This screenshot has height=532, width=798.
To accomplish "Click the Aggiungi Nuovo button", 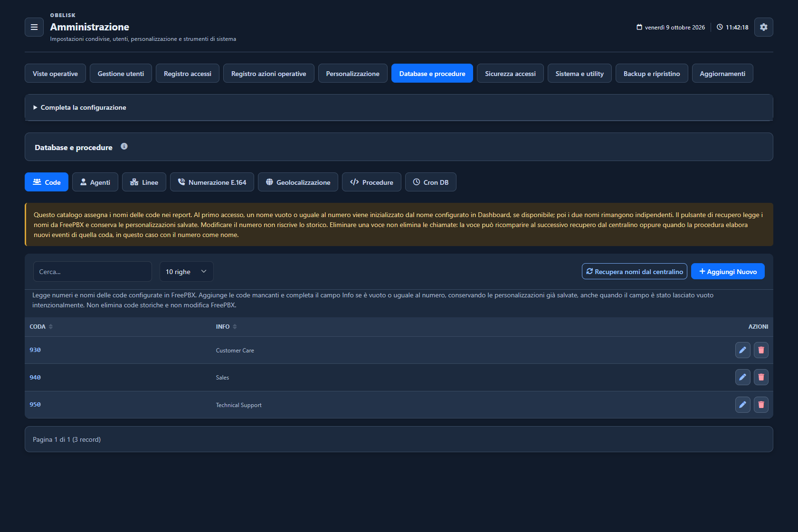I will (728, 271).
